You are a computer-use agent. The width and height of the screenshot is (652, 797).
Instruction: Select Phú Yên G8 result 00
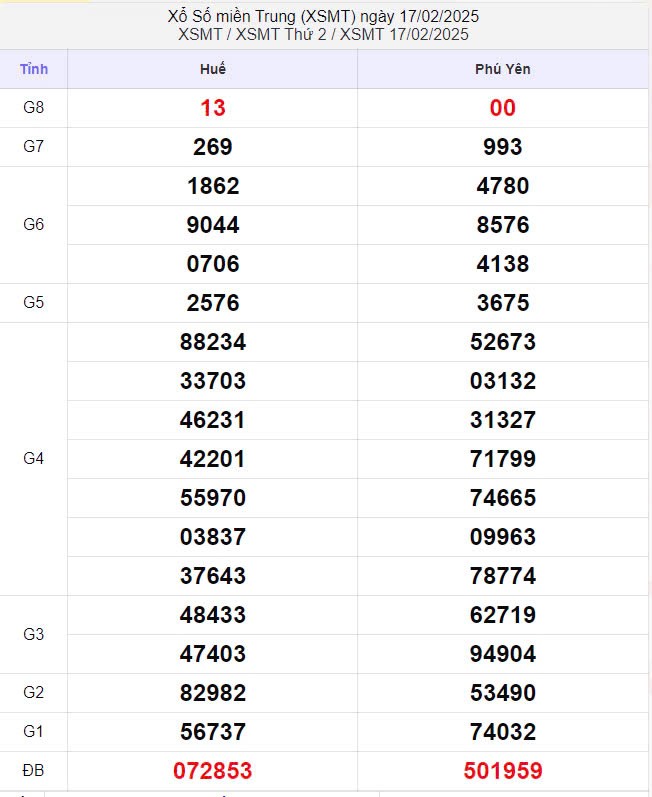coord(502,108)
